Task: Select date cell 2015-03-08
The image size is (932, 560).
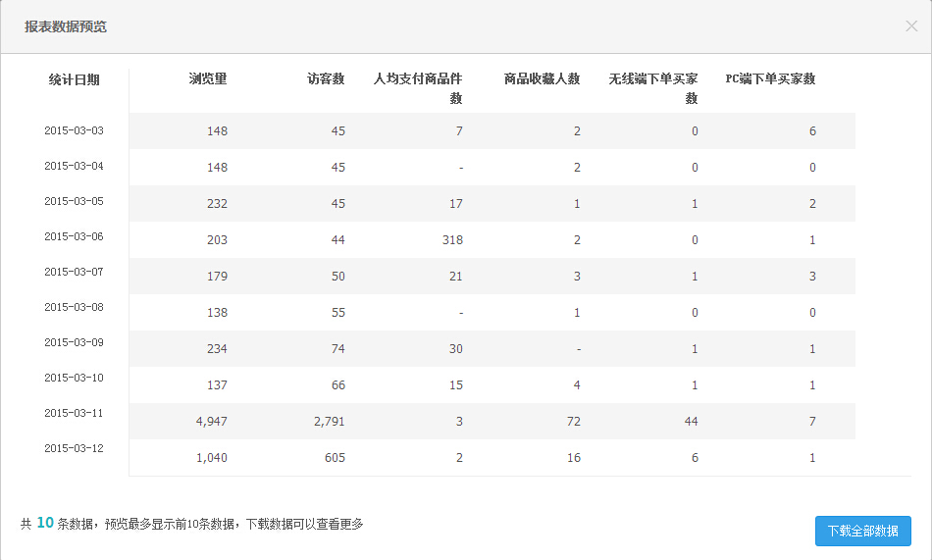Action: click(74, 307)
